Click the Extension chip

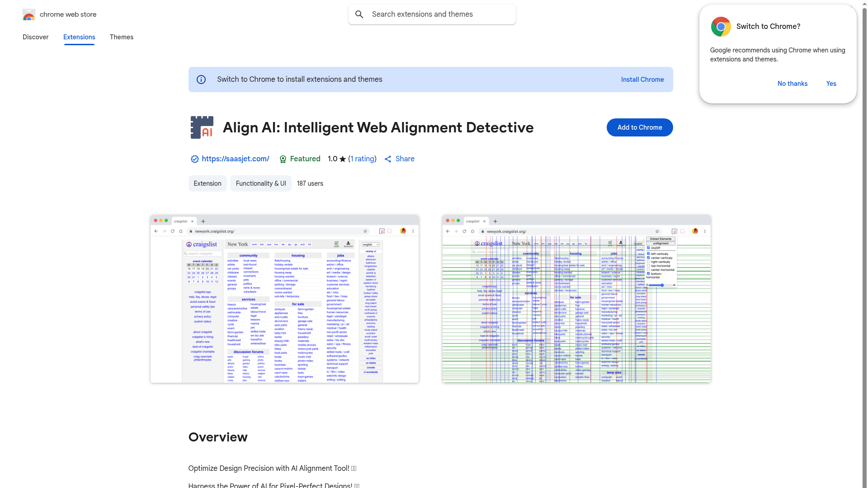coord(208,183)
